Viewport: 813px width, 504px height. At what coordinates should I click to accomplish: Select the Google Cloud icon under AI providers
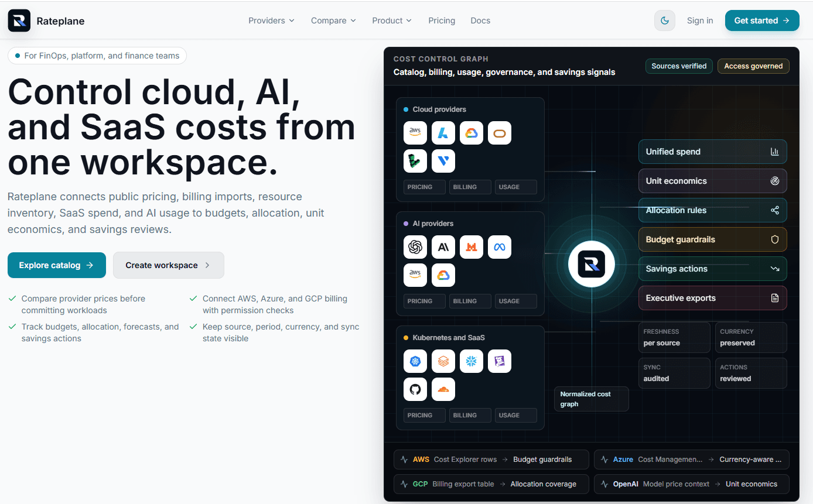click(443, 275)
